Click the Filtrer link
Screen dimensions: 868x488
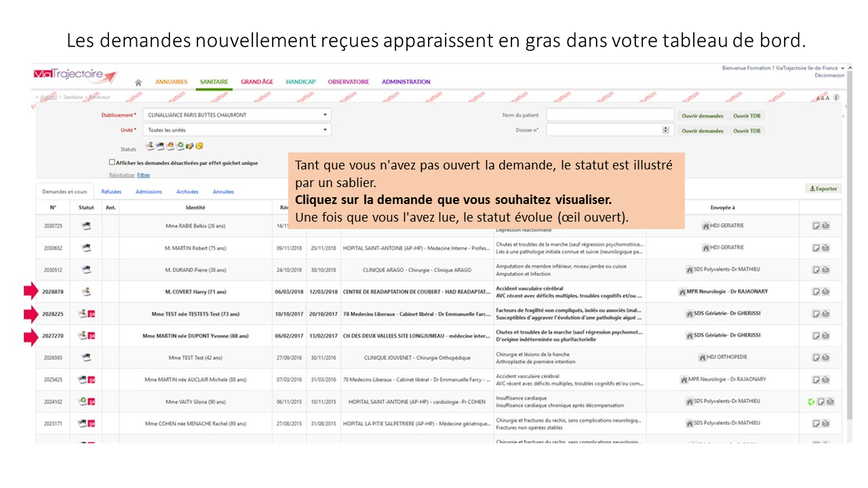coord(143,175)
